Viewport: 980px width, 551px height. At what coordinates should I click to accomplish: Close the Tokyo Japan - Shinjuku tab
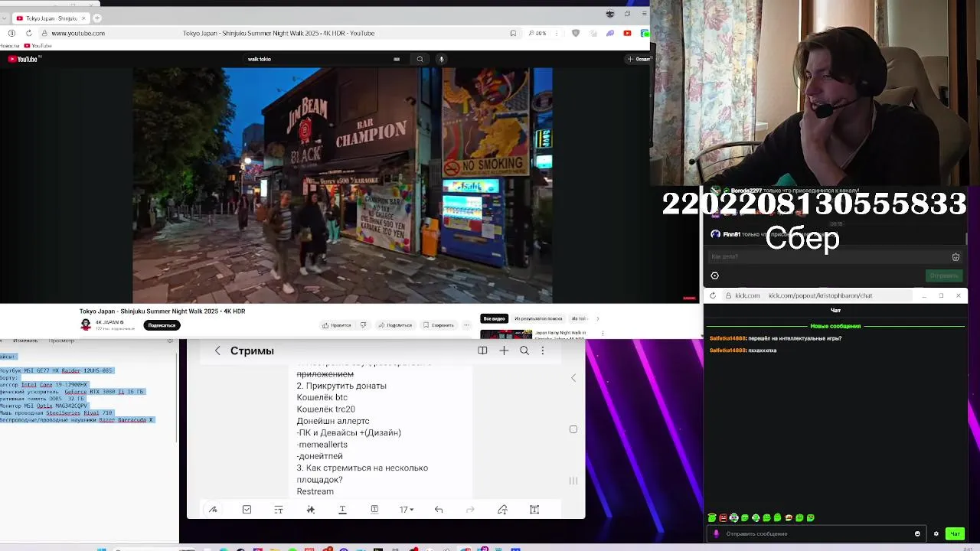pos(83,18)
